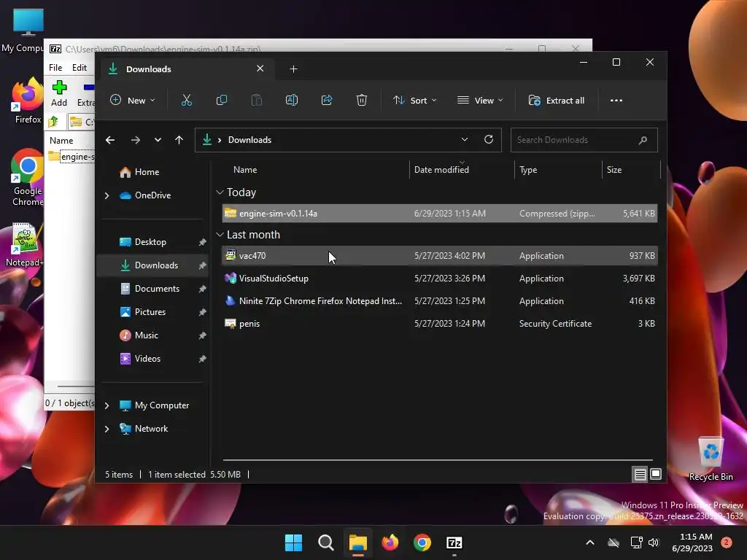Click Extract all button
The image size is (747, 560).
point(557,101)
